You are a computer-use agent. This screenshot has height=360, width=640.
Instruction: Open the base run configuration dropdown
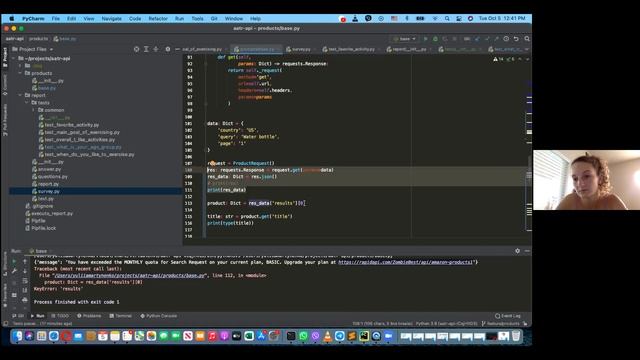point(404,39)
